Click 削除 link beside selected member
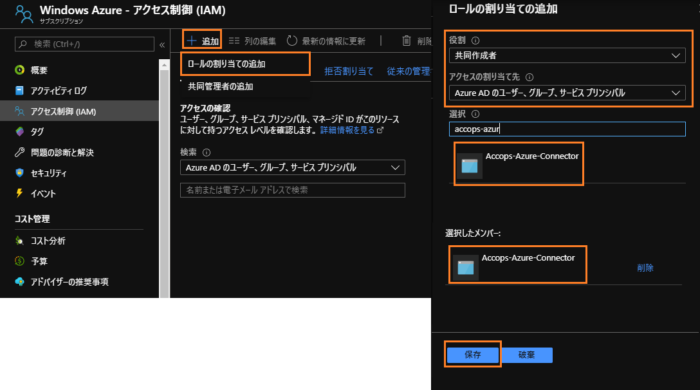The image size is (700, 390). (x=645, y=268)
